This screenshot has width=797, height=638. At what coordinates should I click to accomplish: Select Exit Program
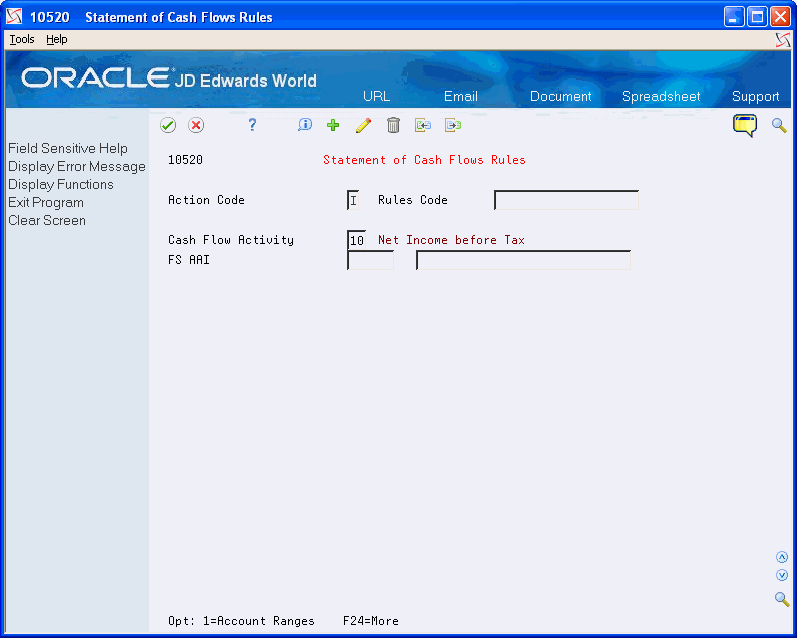(x=46, y=203)
